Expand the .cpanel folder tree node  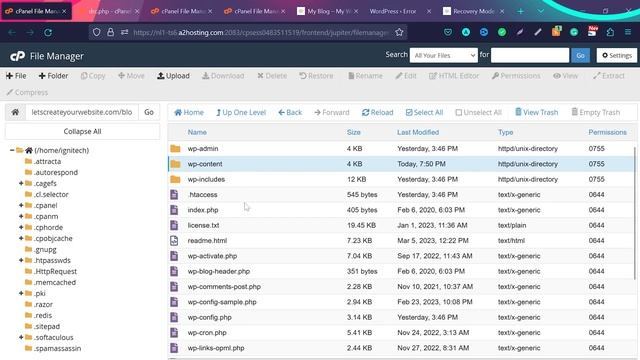coord(21,205)
